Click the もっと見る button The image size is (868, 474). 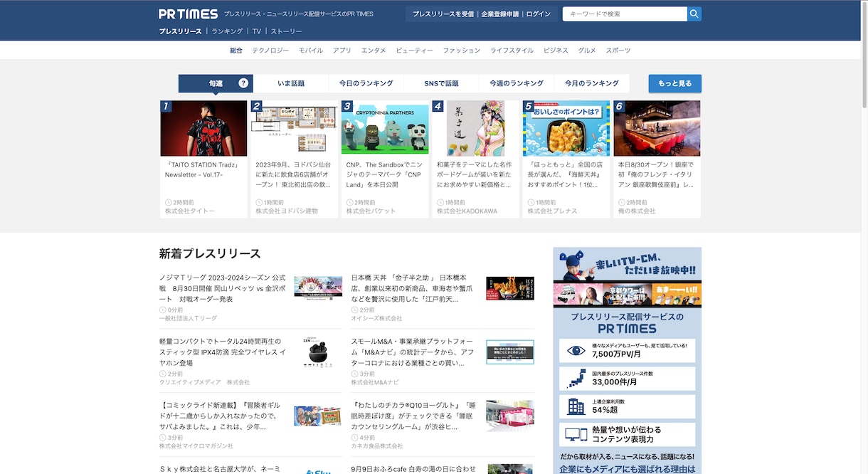[675, 83]
